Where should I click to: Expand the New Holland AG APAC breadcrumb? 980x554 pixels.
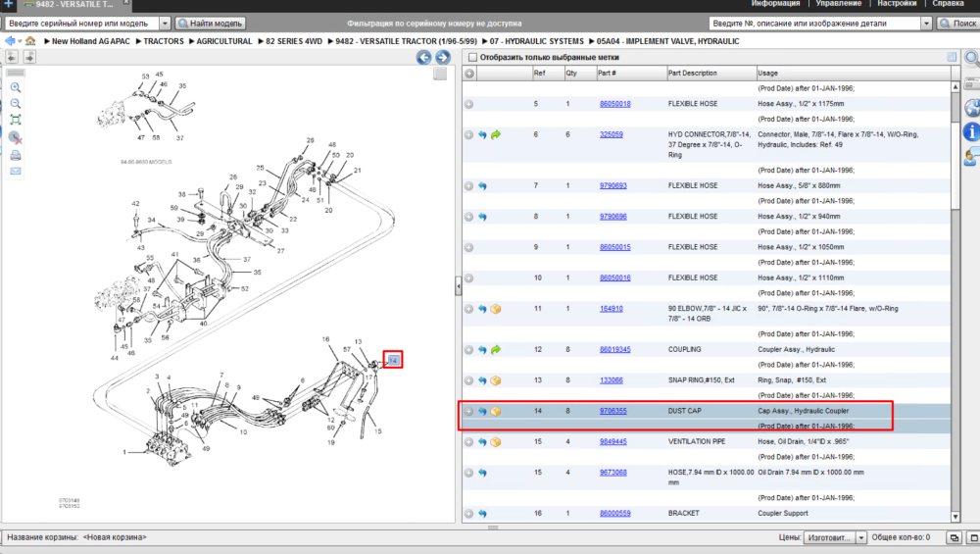(x=47, y=41)
